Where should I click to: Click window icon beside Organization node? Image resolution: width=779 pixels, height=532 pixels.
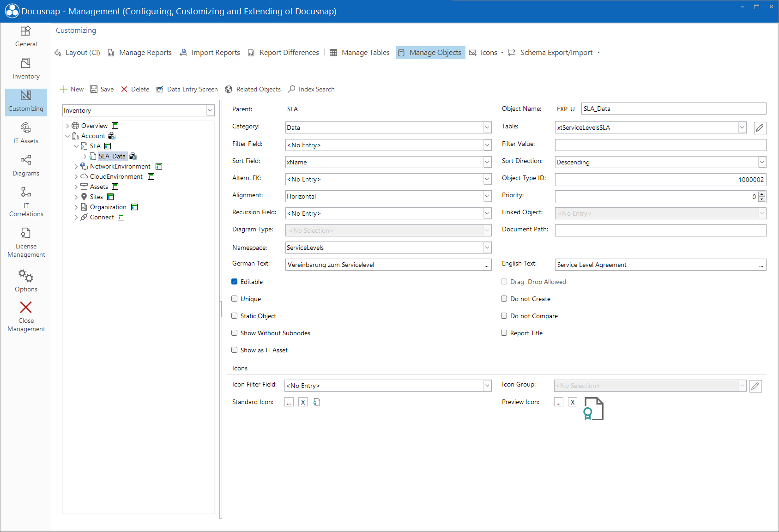134,207
